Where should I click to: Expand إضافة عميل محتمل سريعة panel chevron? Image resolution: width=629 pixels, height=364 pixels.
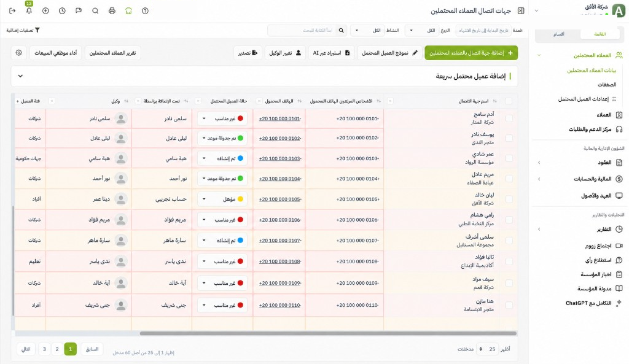click(20, 76)
